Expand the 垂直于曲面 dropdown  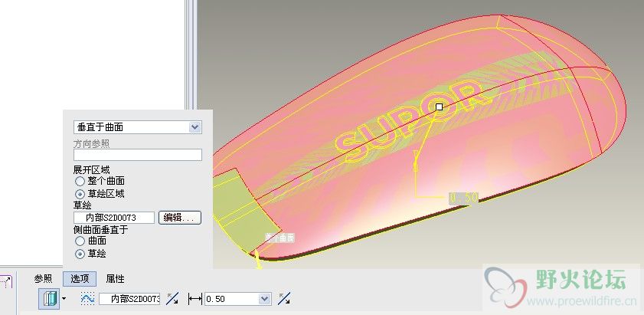point(195,127)
